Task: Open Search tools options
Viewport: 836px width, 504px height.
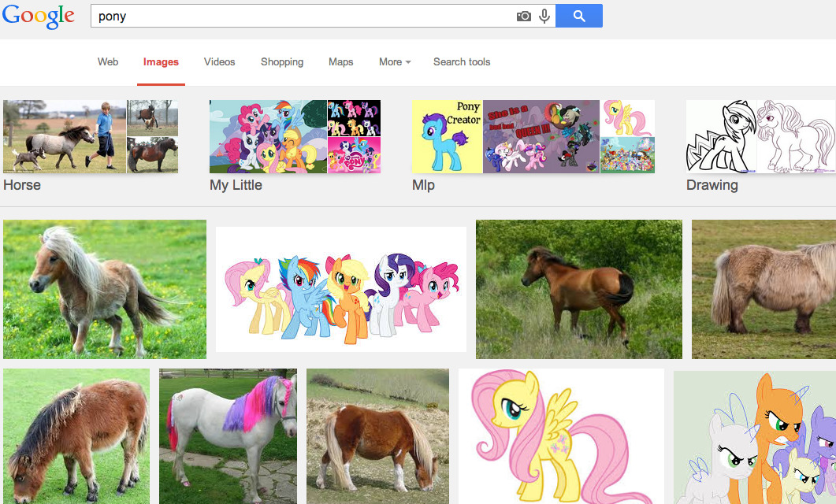Action: tap(462, 61)
